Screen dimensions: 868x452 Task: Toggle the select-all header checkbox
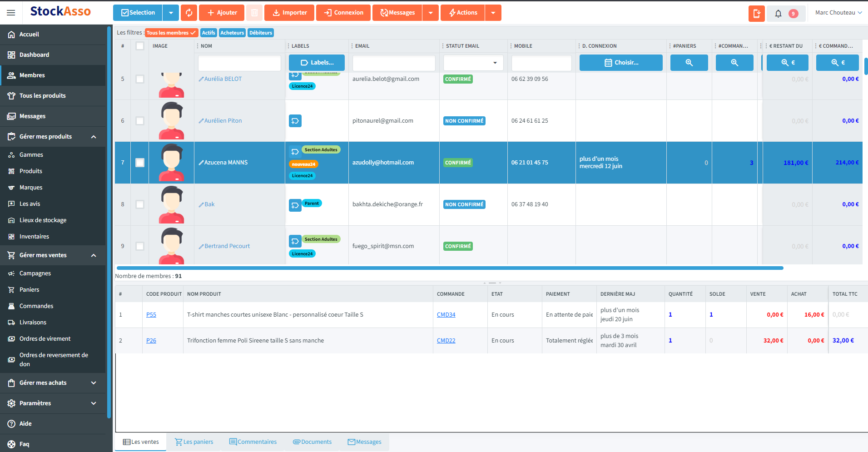point(140,46)
